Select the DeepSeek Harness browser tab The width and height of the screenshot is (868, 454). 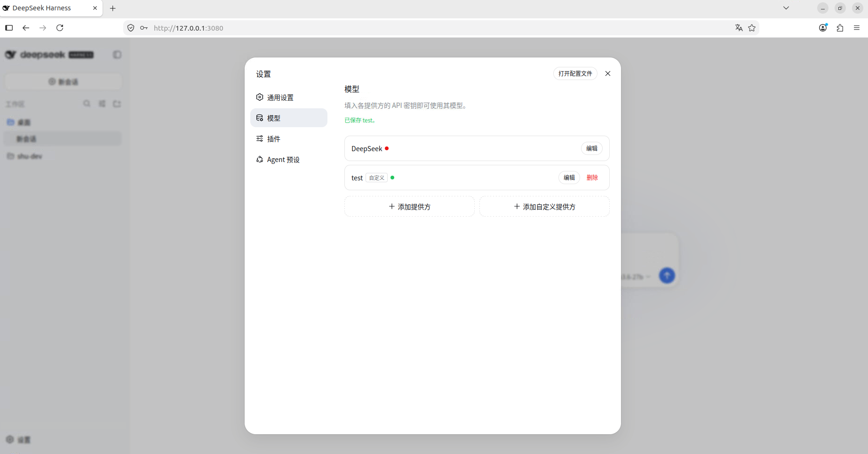tap(51, 8)
